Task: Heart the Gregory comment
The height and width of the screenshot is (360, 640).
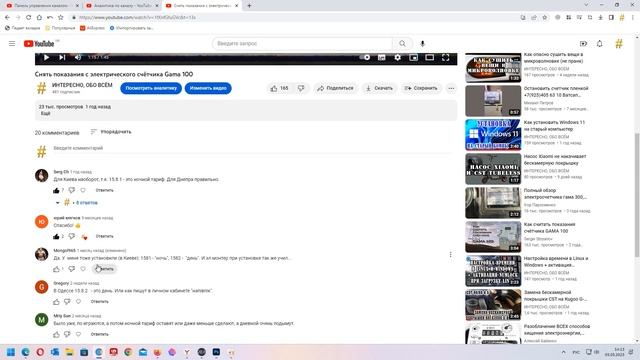Action: [78, 302]
